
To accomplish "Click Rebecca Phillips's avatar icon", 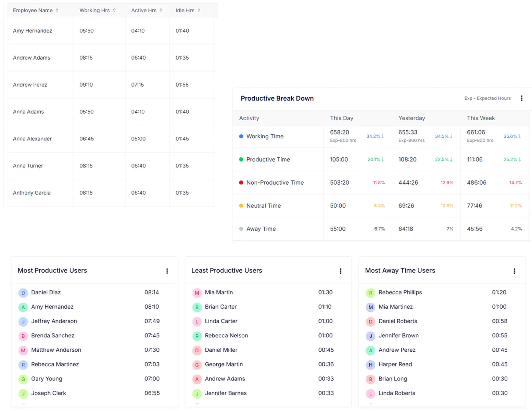I will point(370,293).
